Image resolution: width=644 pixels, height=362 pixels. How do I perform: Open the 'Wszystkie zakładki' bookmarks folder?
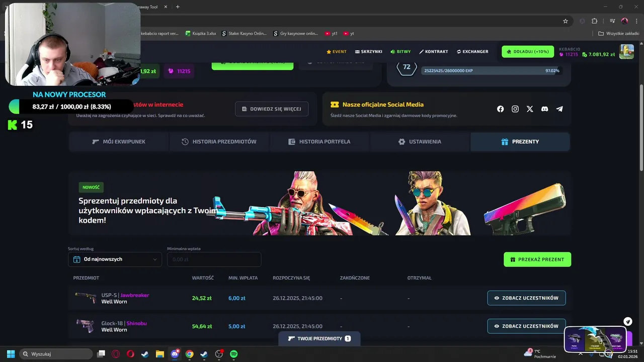tap(619, 34)
